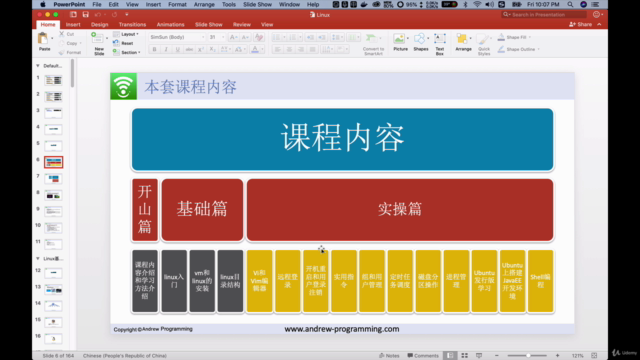Insert a Picture from the ribbon
640x360 pixels.
[399, 39]
